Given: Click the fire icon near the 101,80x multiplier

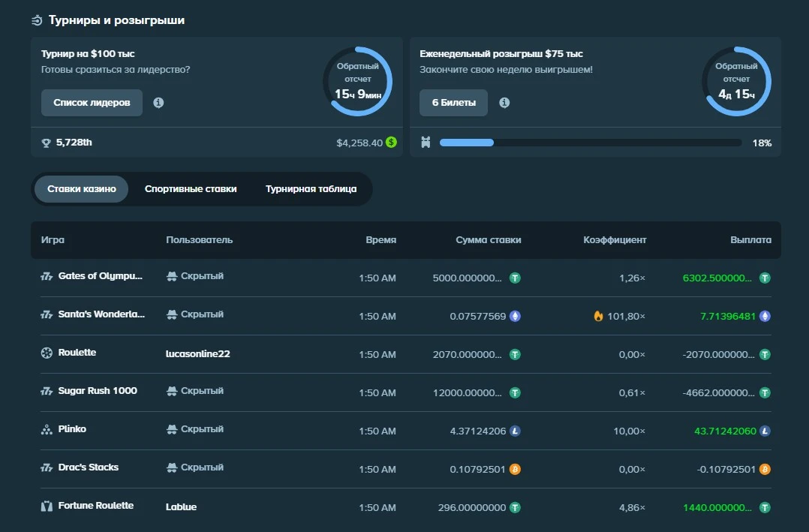Looking at the screenshot, I should [x=597, y=315].
